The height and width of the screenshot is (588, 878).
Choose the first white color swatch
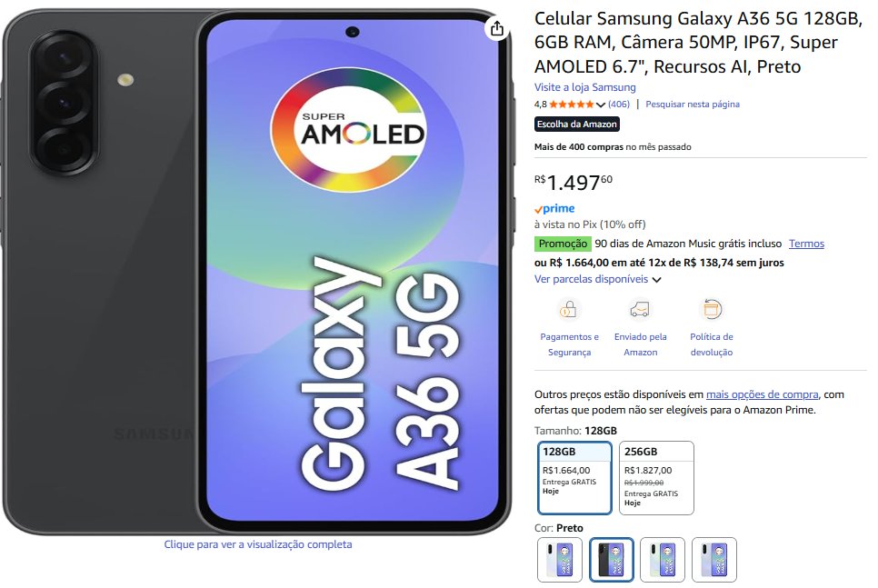click(559, 560)
